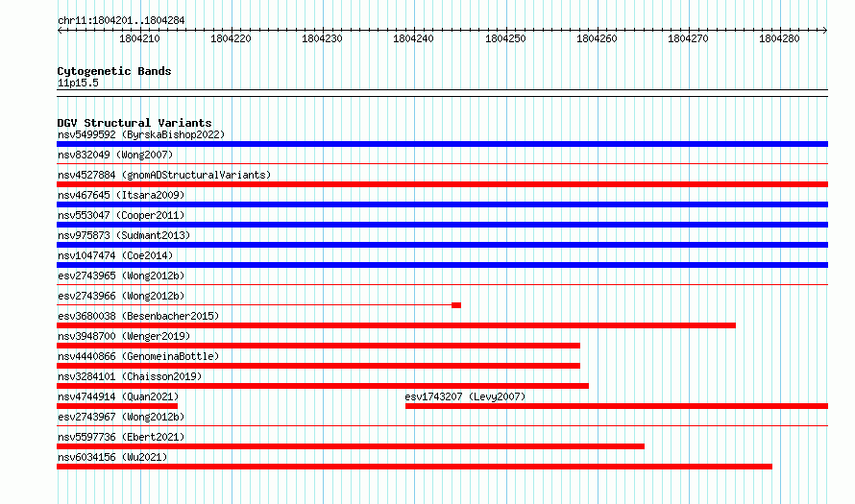Open nsv3948700 (Wenger2019) variant label
The width and height of the screenshot is (855, 504).
(124, 336)
